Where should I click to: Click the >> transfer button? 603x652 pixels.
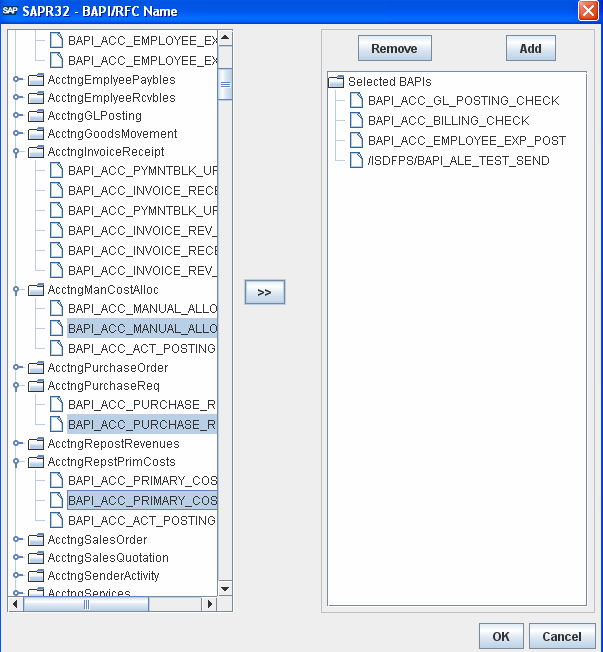265,292
